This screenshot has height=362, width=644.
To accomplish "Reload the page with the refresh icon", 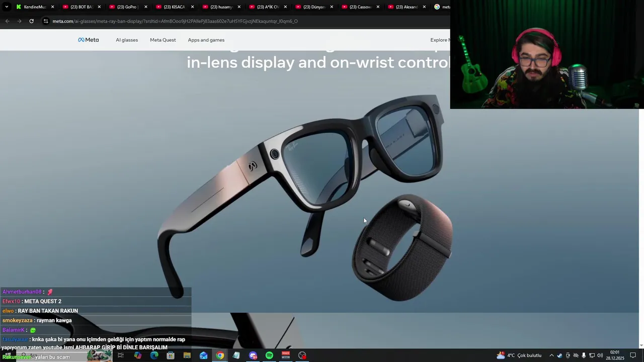I will tap(31, 21).
